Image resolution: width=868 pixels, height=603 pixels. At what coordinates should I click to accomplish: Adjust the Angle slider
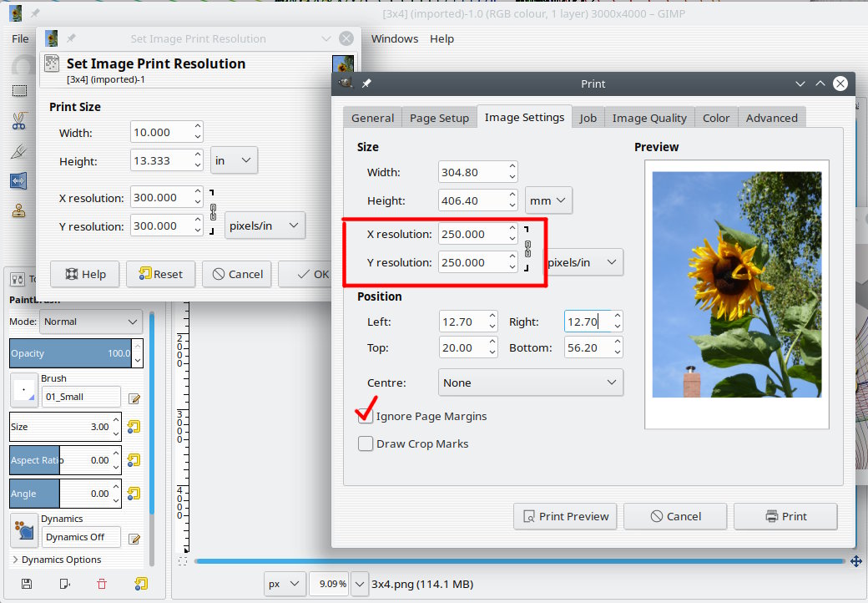[x=60, y=494]
